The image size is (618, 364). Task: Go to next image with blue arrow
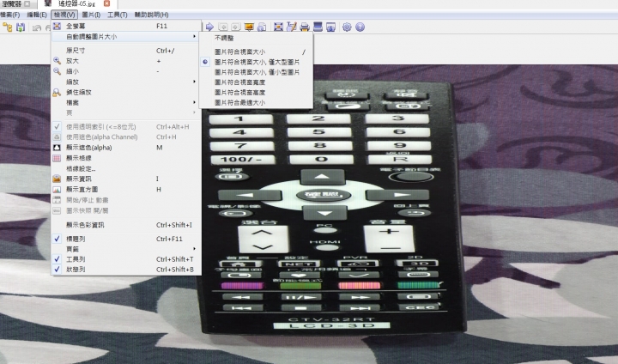pyautogui.click(x=209, y=27)
